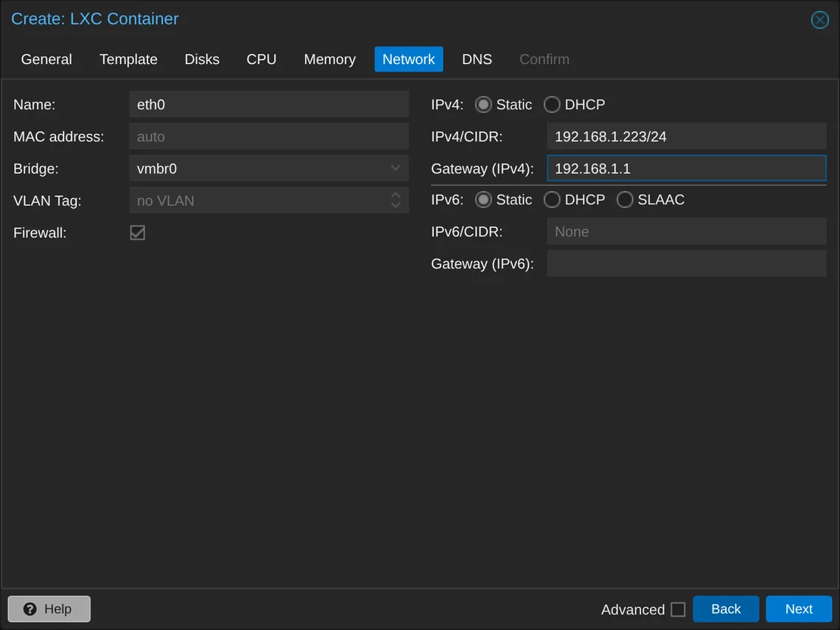Viewport: 840px width, 630px height.
Task: Edit the IPv4/CIDR address field
Action: click(686, 136)
